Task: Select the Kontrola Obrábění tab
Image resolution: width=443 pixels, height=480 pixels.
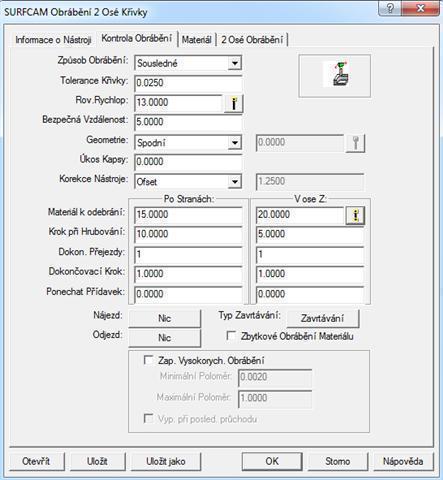Action: pos(137,38)
